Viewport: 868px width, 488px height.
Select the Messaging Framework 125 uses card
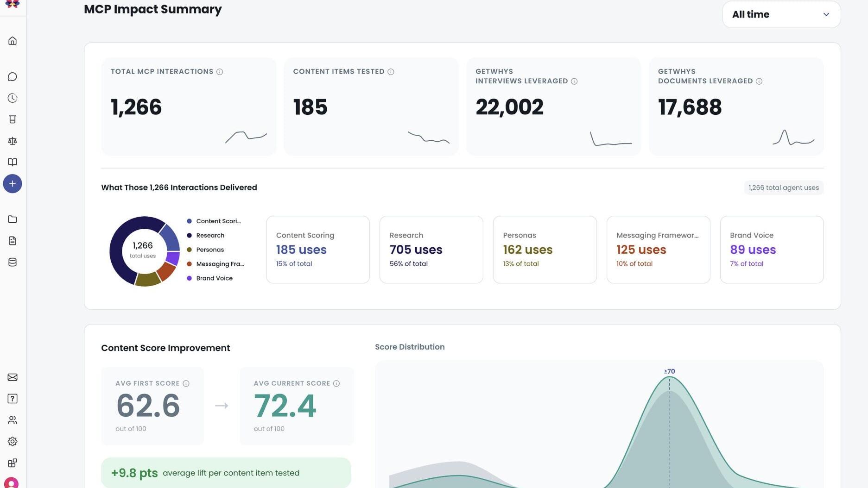pyautogui.click(x=659, y=250)
